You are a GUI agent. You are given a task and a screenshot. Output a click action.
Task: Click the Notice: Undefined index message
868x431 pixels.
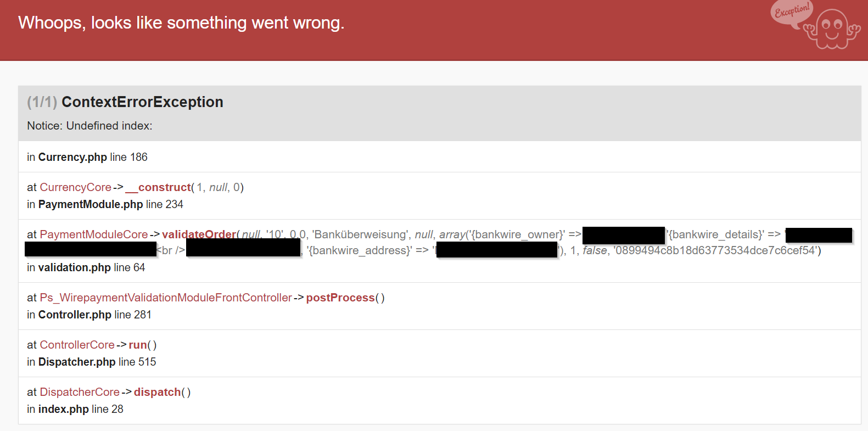(x=89, y=126)
